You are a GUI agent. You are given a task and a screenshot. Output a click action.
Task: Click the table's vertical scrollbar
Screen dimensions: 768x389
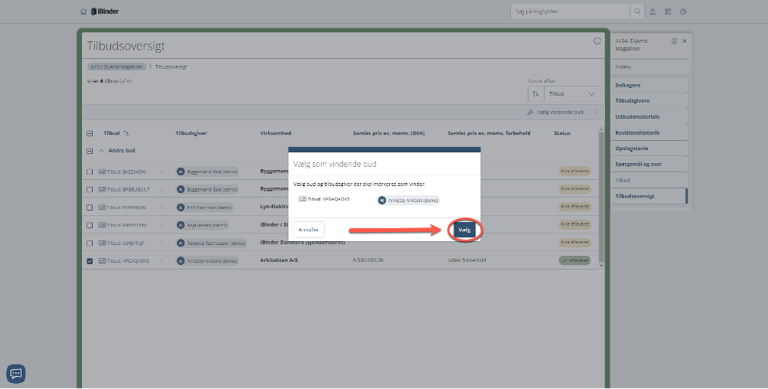pyautogui.click(x=601, y=197)
